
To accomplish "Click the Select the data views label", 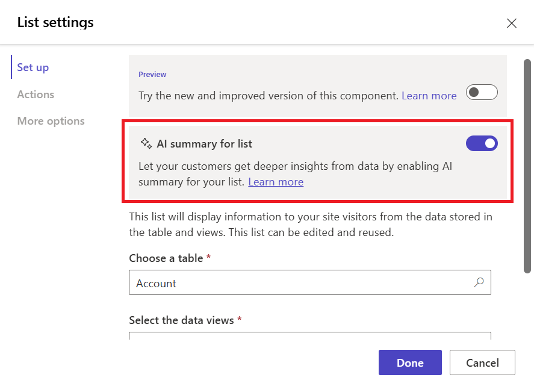I will pos(181,320).
